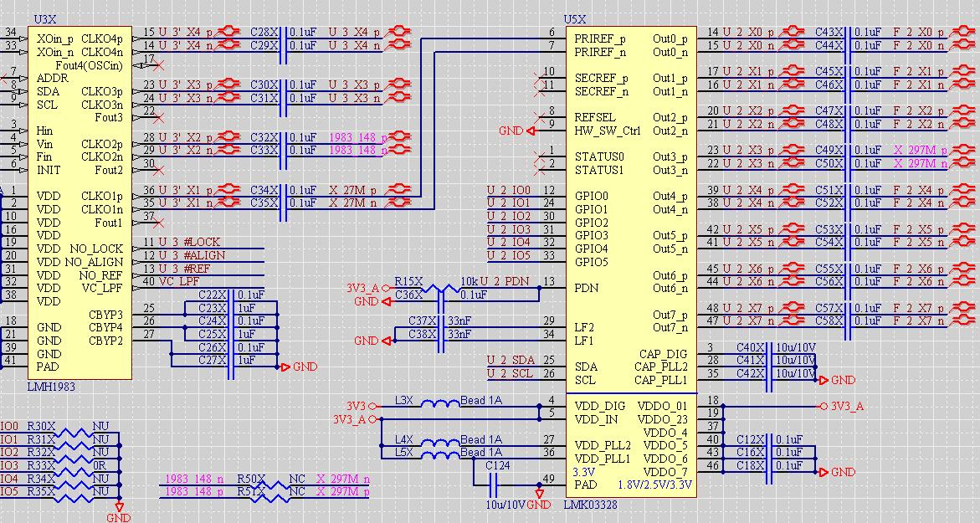Click no-connect marker on pin 17
Viewport: 980px width, 523px height.
pyautogui.click(x=159, y=65)
